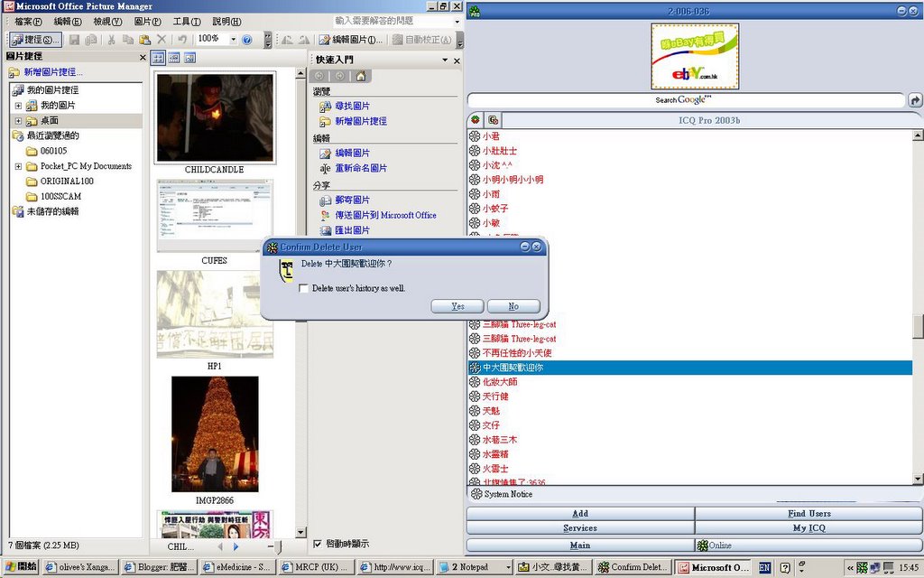
Task: Click the ICQ Services button
Action: point(580,528)
